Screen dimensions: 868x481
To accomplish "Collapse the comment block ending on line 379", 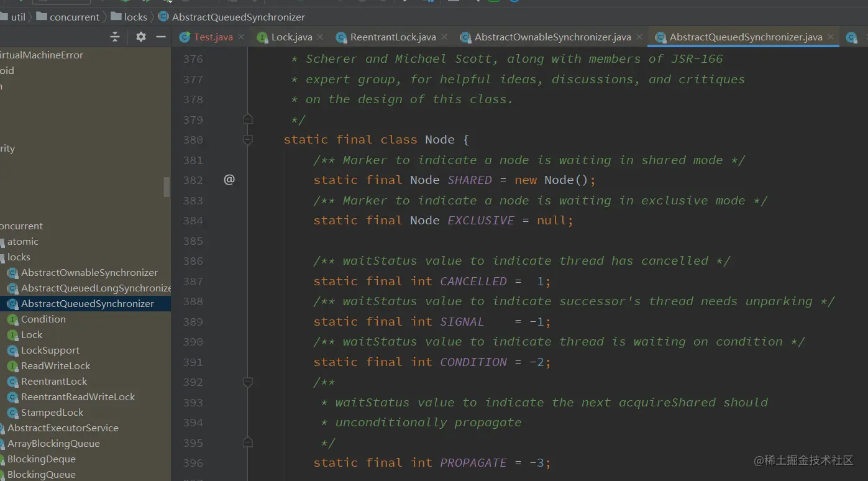I will 248,119.
